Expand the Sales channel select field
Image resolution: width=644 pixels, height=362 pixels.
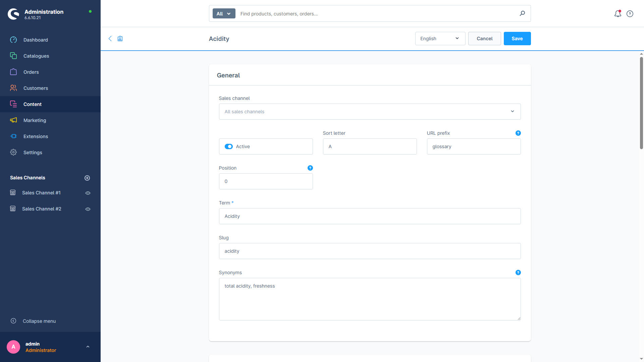tap(370, 112)
